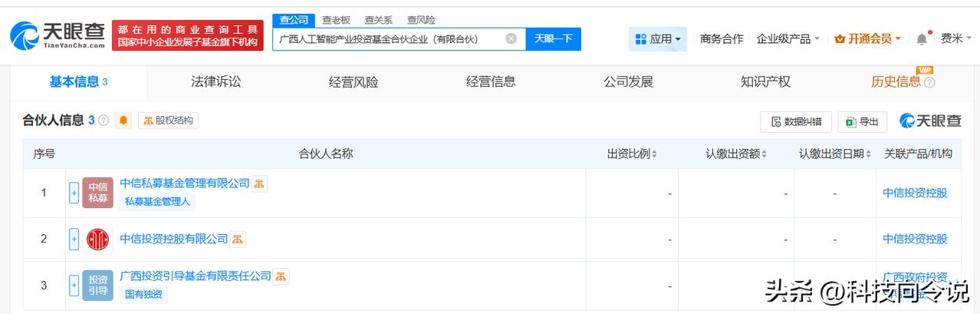The height and width of the screenshot is (314, 980).
Task: Click the 中信投资控股 company logo thumbnail
Action: [97, 240]
